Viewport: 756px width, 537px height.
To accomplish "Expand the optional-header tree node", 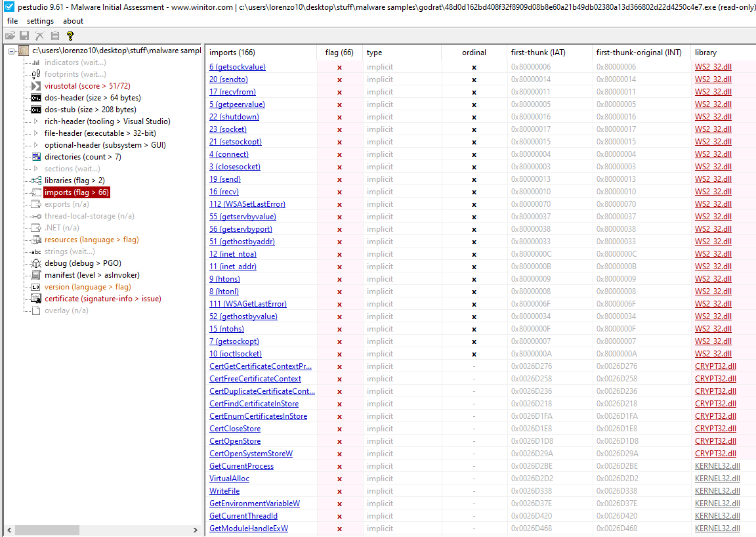I will (36, 145).
